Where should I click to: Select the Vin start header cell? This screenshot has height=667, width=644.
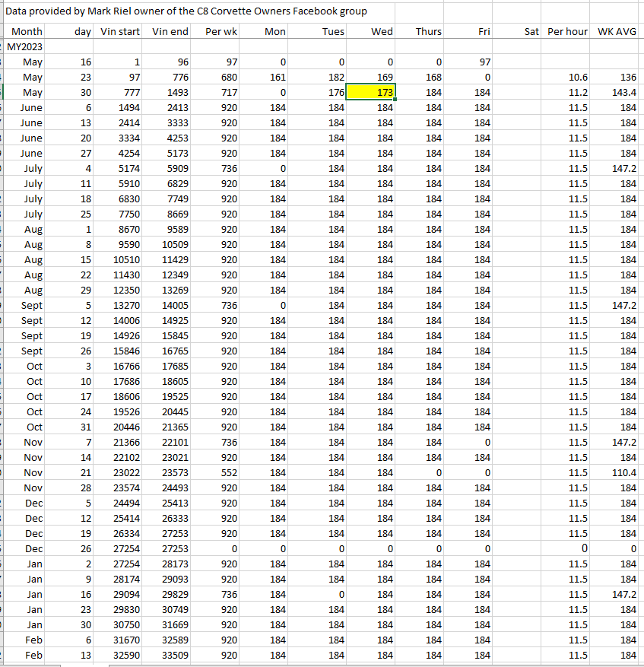click(x=120, y=31)
